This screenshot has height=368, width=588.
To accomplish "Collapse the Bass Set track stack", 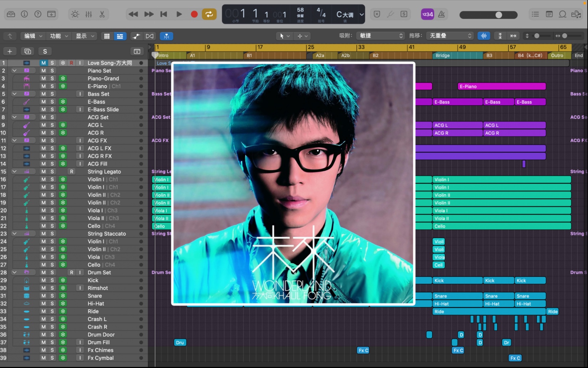I will click(14, 94).
